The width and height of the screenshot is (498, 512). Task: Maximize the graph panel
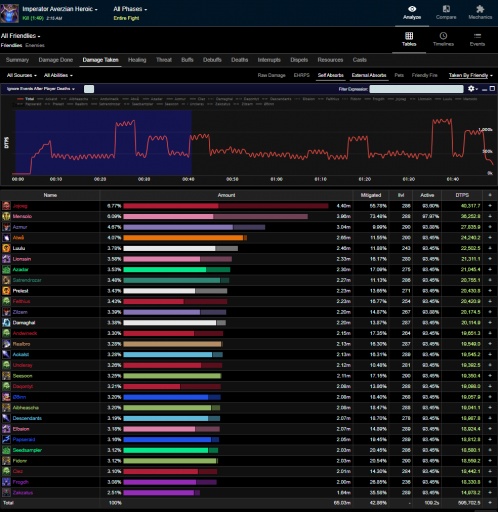492,89
